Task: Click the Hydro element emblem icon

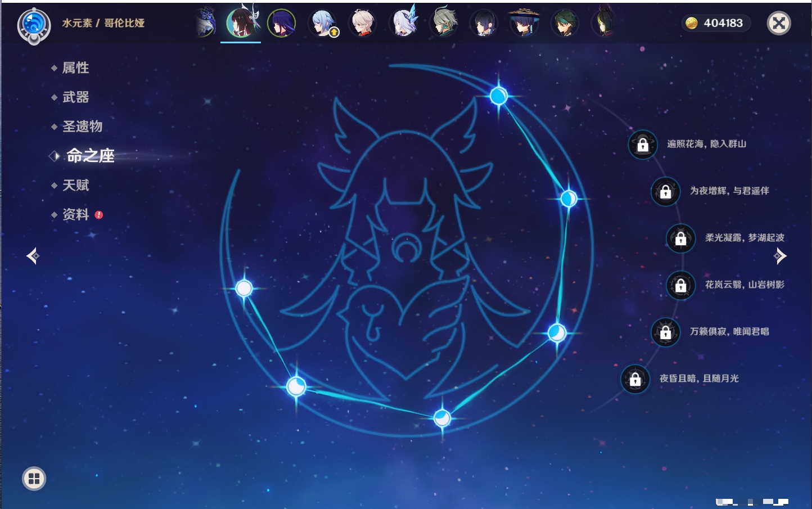Action: point(34,25)
